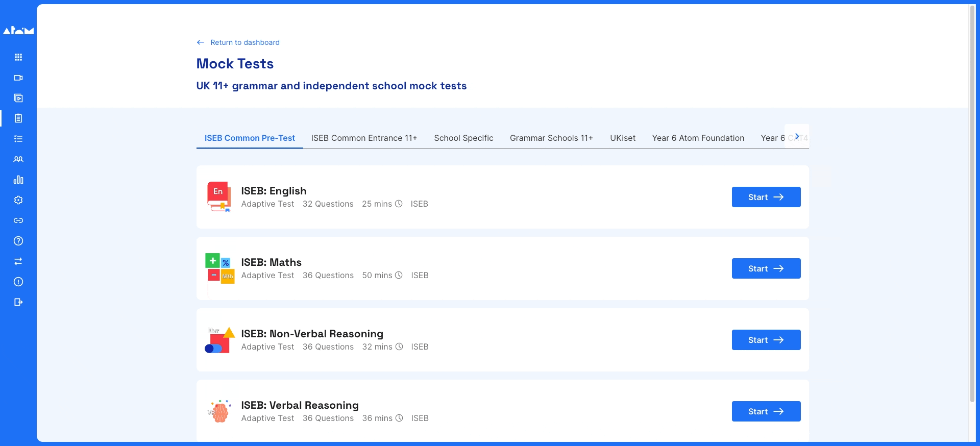980x446 pixels.
Task: Click the ISEB: Maths title
Action: click(x=271, y=262)
